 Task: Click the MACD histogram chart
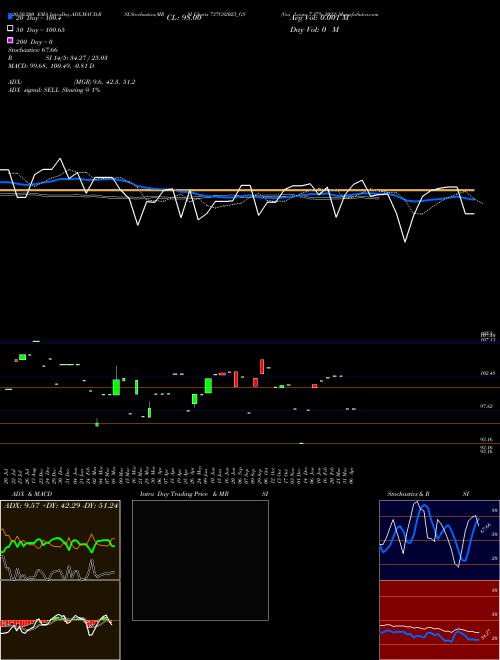60,620
